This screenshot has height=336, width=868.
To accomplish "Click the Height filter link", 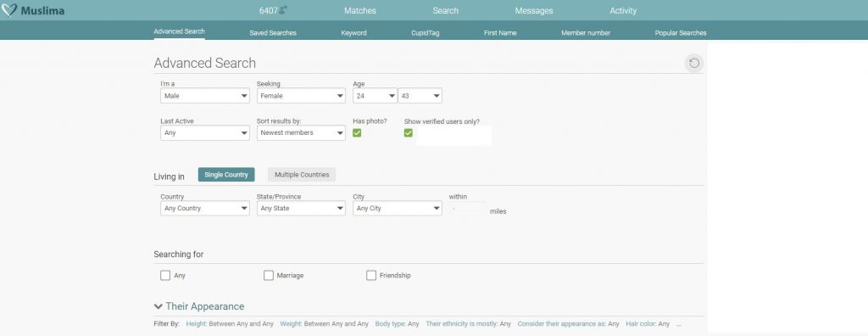I will click(x=197, y=324).
